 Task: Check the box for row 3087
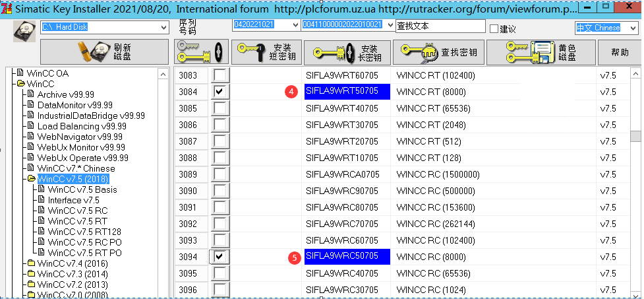pos(220,141)
